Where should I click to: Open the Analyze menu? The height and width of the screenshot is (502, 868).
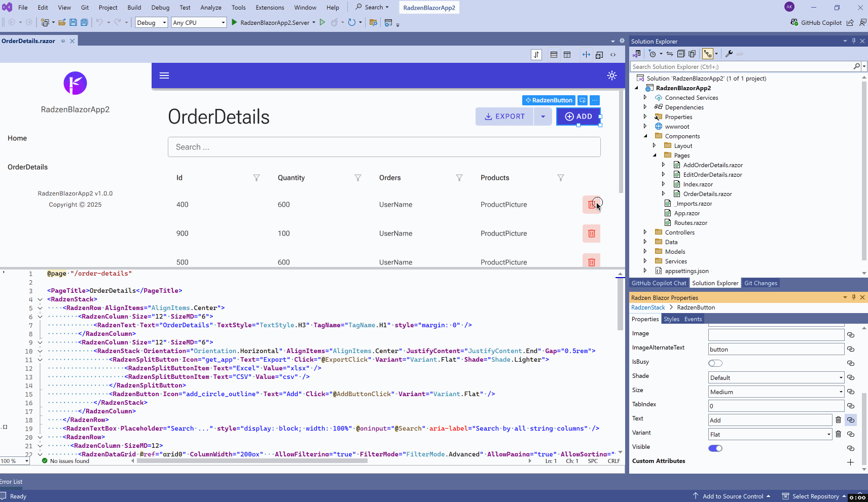point(211,8)
